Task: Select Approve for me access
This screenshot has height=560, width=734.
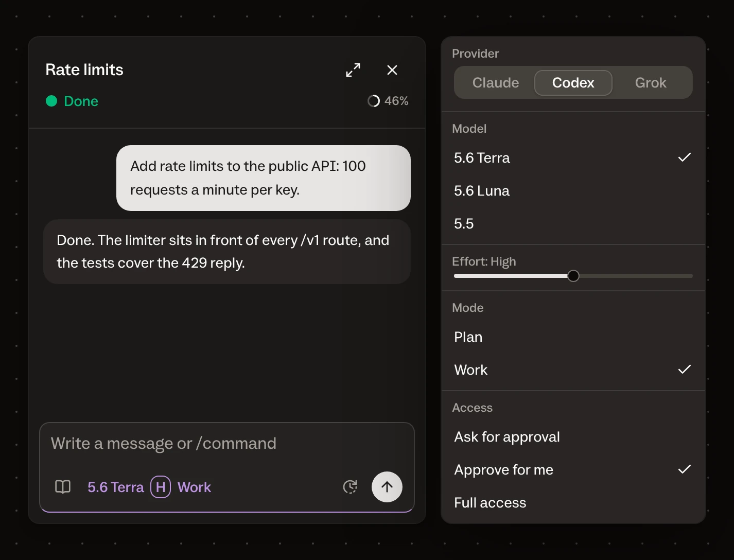Action: pyautogui.click(x=573, y=469)
